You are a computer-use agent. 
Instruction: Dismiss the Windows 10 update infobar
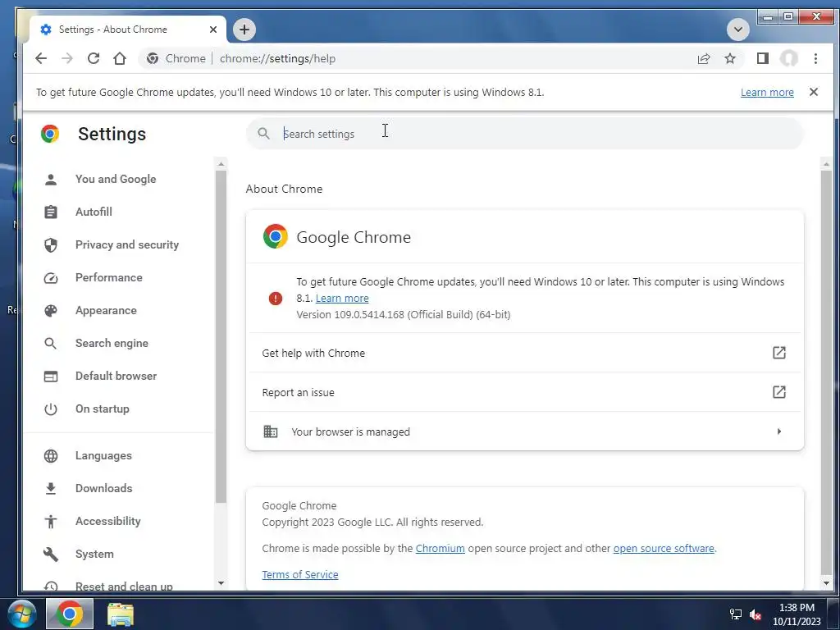pyautogui.click(x=813, y=92)
